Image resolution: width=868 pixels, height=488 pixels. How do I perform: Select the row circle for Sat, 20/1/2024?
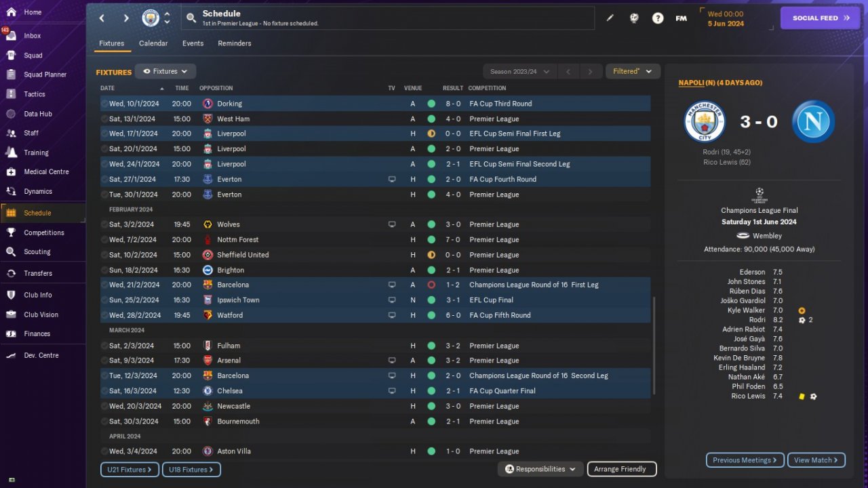104,149
